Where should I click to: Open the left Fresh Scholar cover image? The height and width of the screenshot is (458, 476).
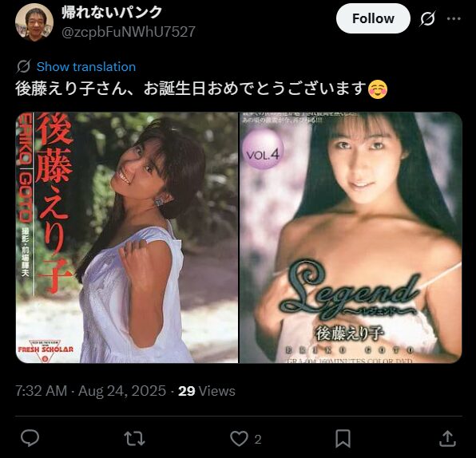(127, 238)
